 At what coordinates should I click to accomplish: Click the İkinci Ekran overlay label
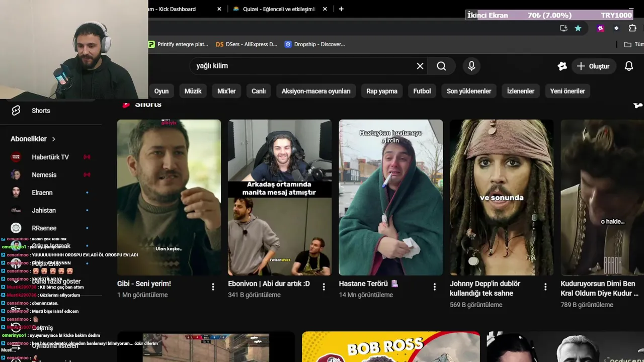[488, 15]
